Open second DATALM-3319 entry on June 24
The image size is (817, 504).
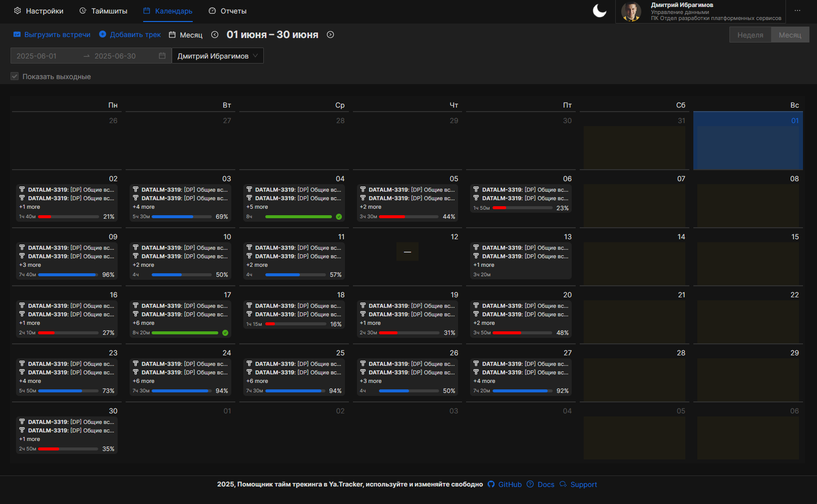[181, 372]
